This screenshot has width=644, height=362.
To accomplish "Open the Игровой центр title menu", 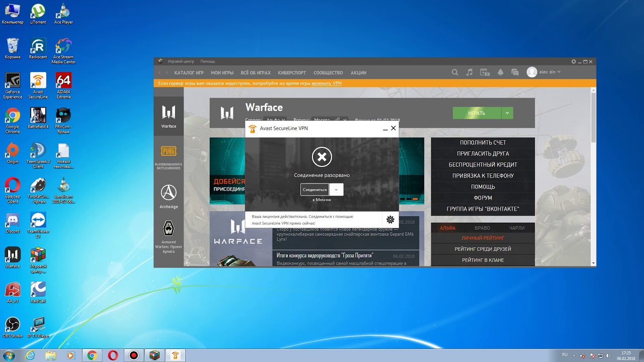I will 181,61.
